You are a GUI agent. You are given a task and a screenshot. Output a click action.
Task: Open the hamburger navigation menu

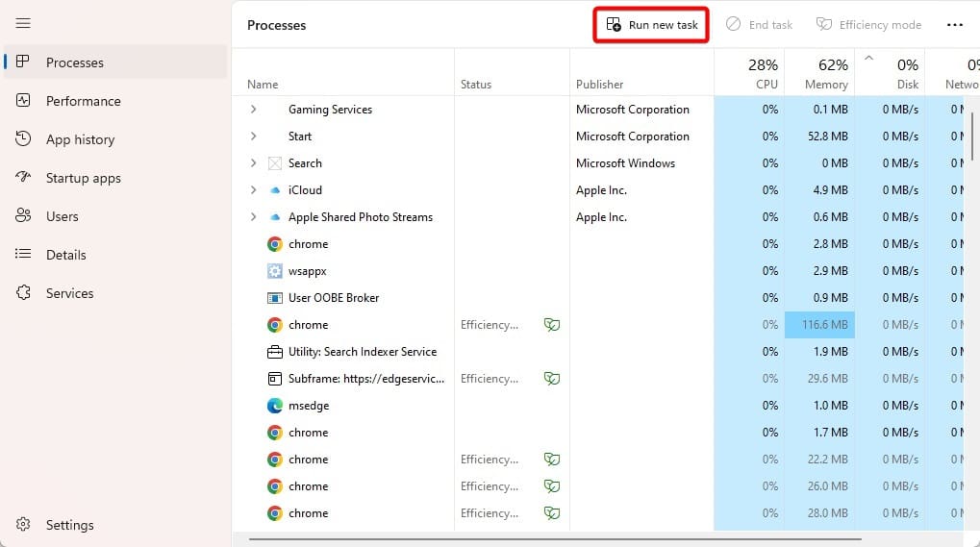tap(23, 23)
